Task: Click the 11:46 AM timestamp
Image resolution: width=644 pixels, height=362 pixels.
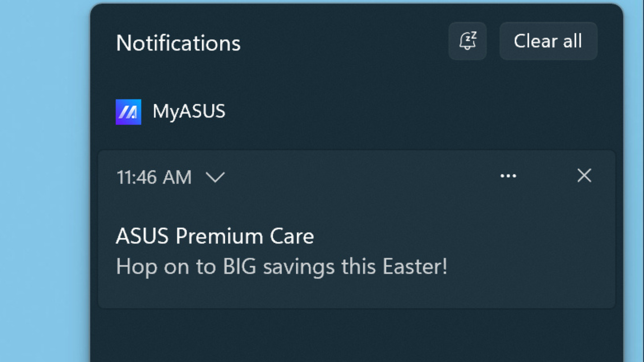Action: pos(154,177)
